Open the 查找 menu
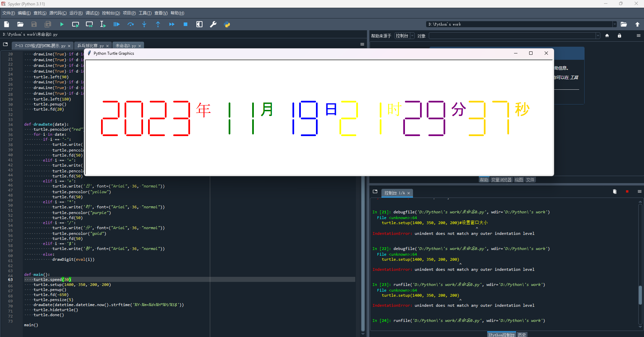Image resolution: width=644 pixels, height=337 pixels. [x=40, y=13]
